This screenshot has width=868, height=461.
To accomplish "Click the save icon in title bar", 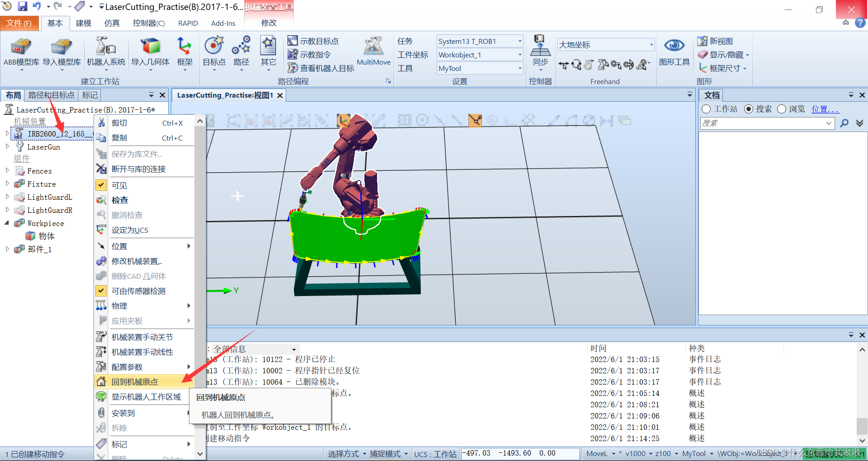I will coord(22,6).
